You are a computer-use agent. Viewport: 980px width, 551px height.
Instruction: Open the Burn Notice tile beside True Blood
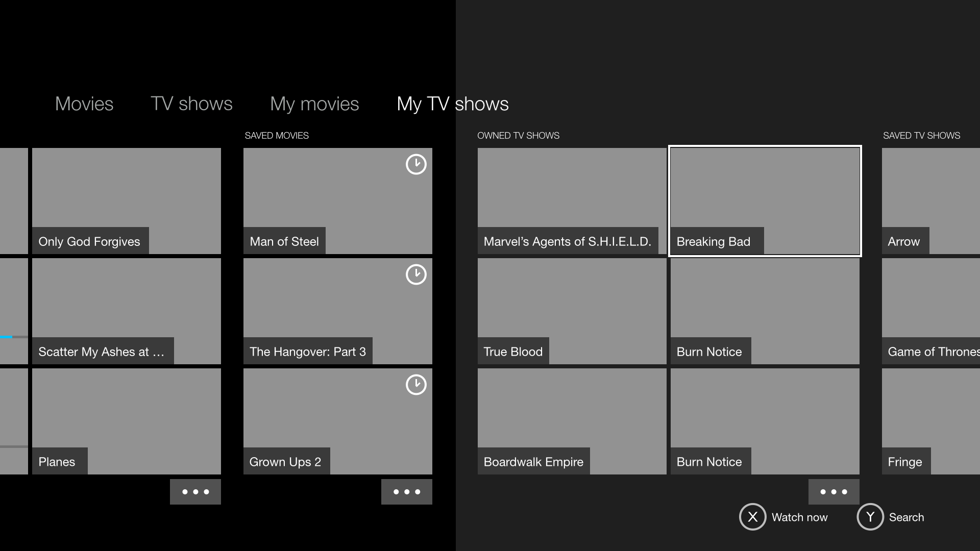tap(765, 311)
